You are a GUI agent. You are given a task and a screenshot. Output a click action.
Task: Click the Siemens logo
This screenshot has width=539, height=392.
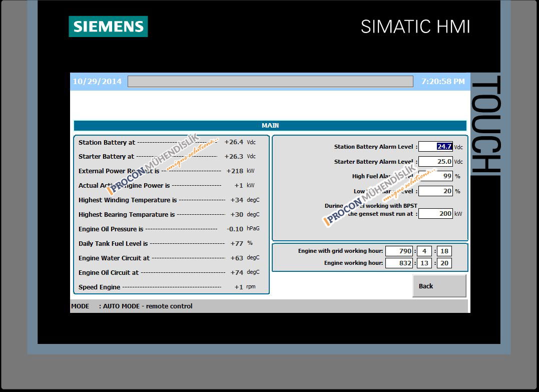tap(108, 27)
